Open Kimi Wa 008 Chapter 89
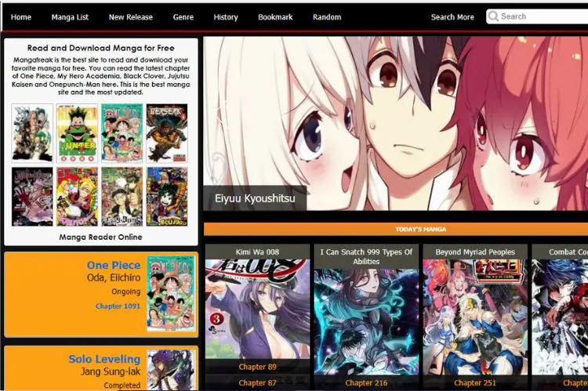The image size is (588, 391). click(x=258, y=367)
